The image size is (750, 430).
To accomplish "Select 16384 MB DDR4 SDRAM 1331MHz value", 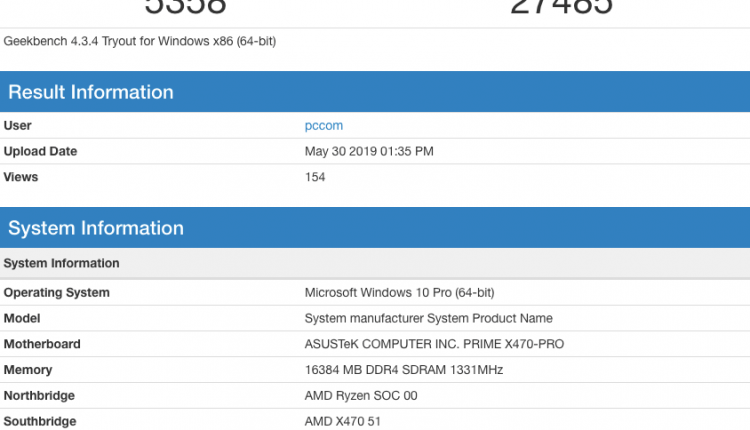I will tap(404, 370).
